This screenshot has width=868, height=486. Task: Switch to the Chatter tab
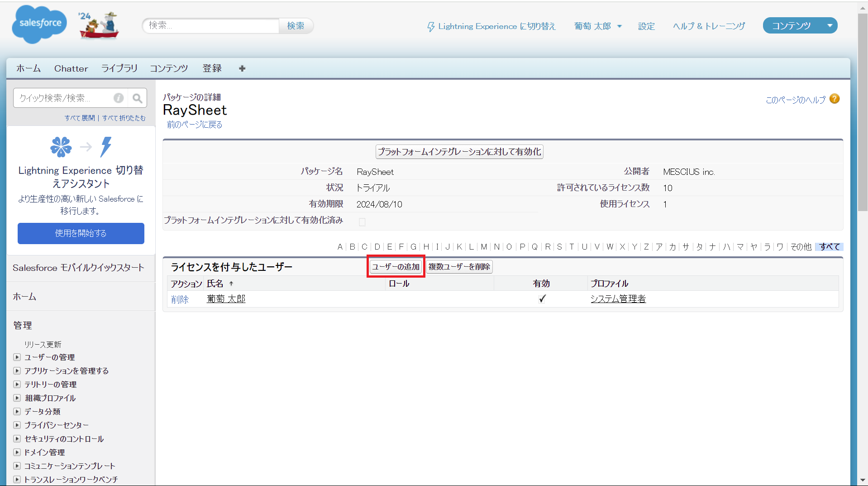[71, 68]
